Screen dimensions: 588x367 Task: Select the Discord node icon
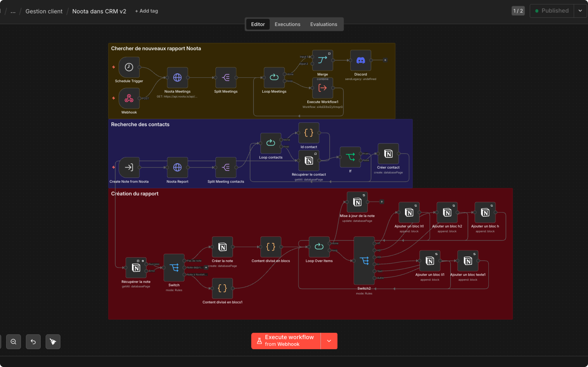[x=361, y=60]
